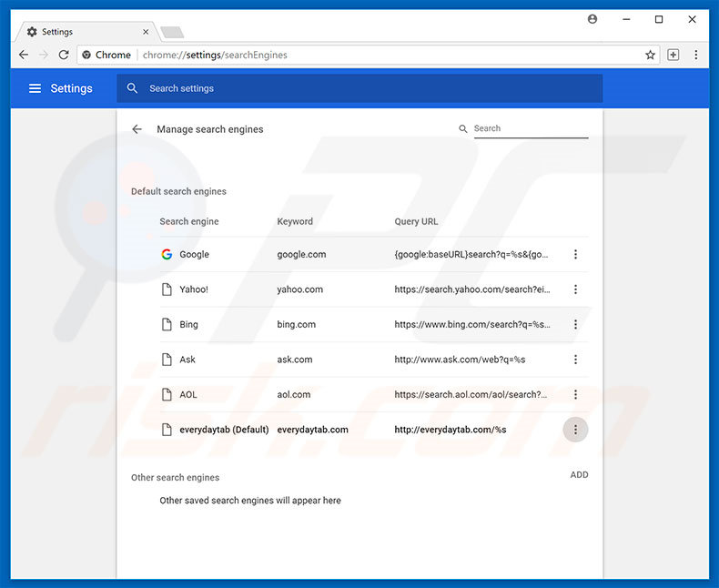Select the 'AOL' engine name

click(x=188, y=394)
